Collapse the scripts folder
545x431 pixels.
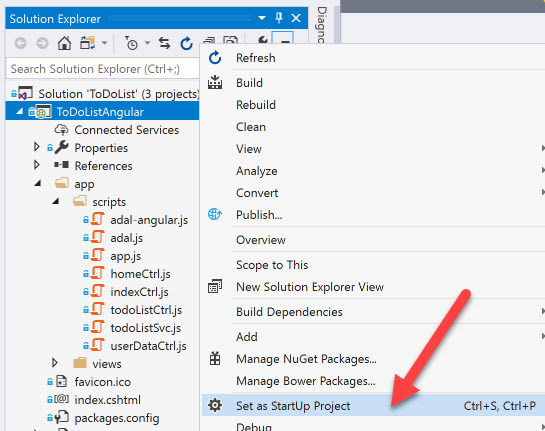coord(56,201)
